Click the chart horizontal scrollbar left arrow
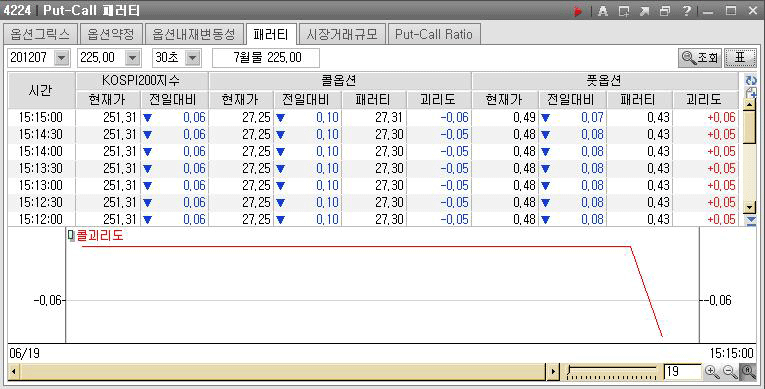The image size is (765, 389). tap(14, 372)
